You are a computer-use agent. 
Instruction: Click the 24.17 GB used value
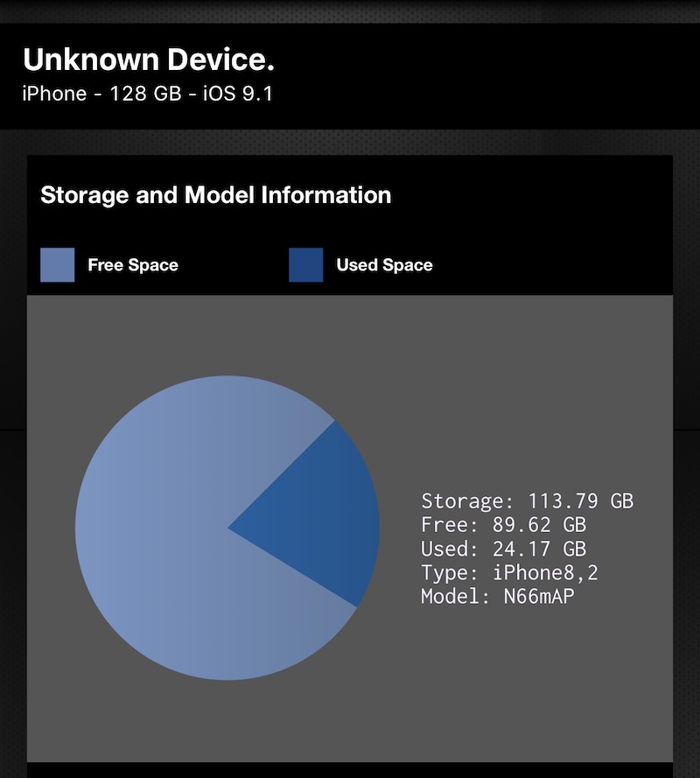point(539,549)
